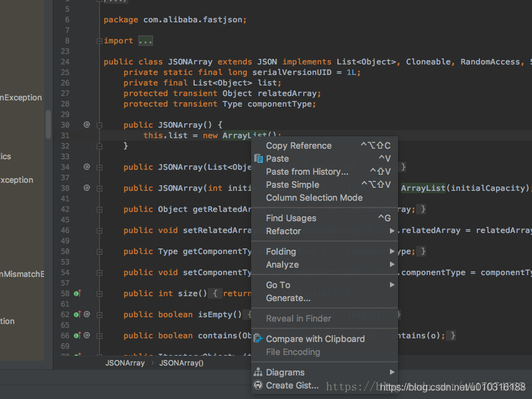Choose Copy Reference from context menu
The height and width of the screenshot is (399, 532).
pyautogui.click(x=324, y=146)
